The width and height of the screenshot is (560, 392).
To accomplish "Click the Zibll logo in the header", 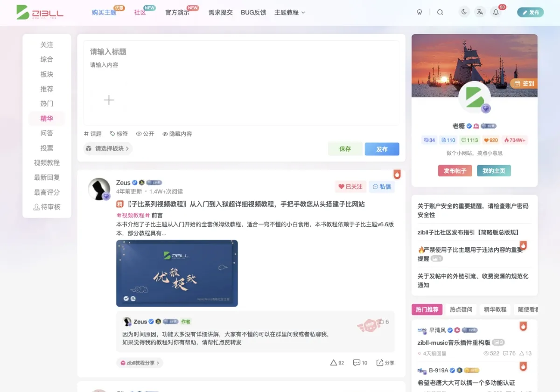I will tap(40, 12).
